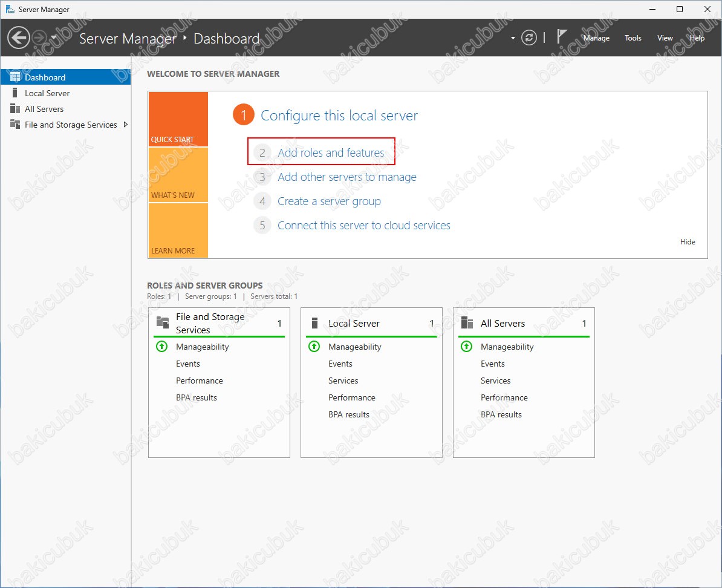Image resolution: width=722 pixels, height=588 pixels.
Task: Open Performance in File and Storage tile
Action: coord(200,381)
